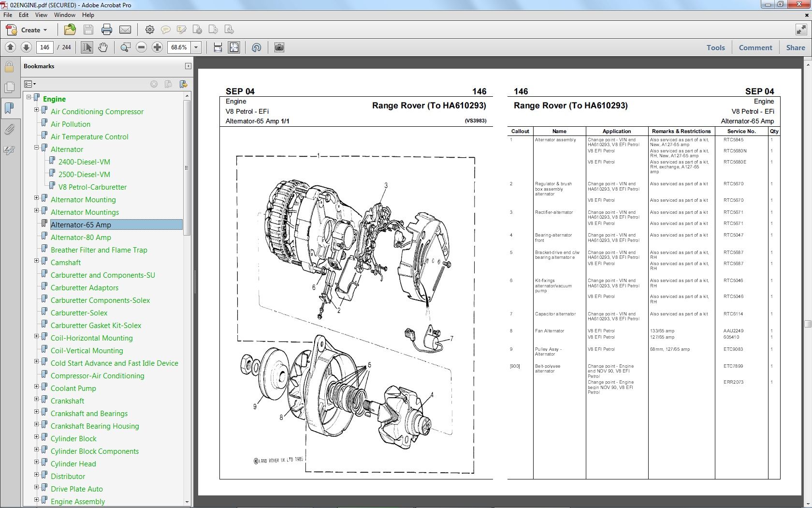Click the Save disk icon
This screenshot has height=508, width=812.
click(88, 30)
